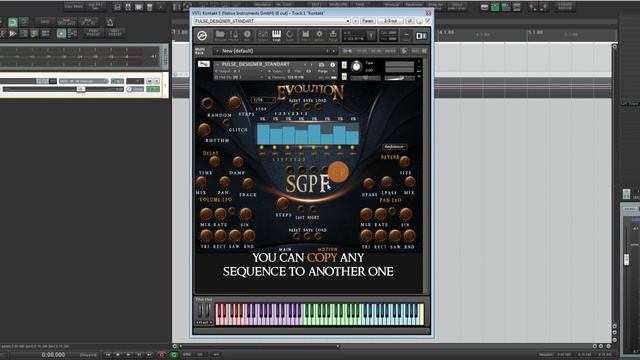This screenshot has width=640, height=360.
Task: Open Kontakt Options gear icon
Action: click(319, 35)
